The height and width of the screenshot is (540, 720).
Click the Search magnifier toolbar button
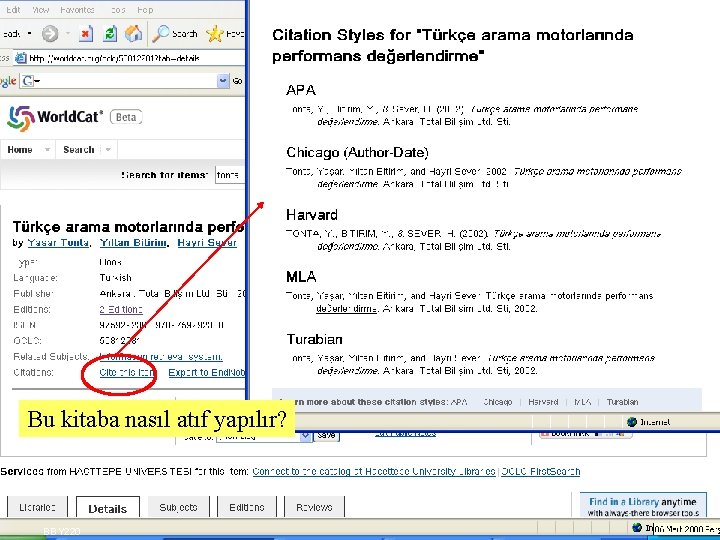tap(174, 34)
